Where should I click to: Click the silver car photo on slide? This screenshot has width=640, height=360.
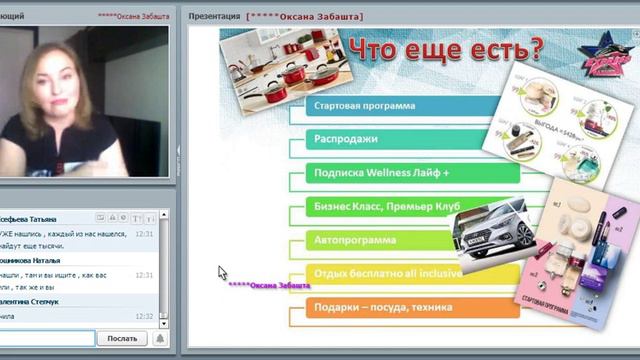coord(494,236)
